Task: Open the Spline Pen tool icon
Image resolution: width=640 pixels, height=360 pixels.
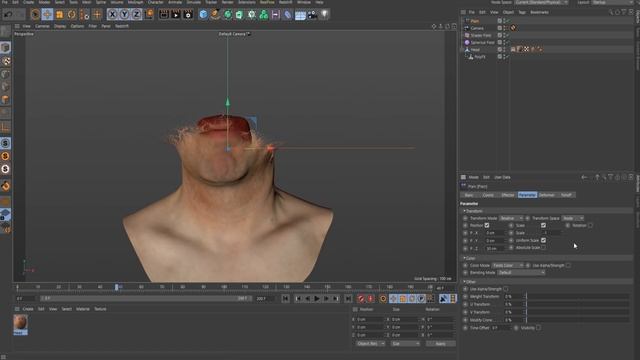Action: click(215, 15)
